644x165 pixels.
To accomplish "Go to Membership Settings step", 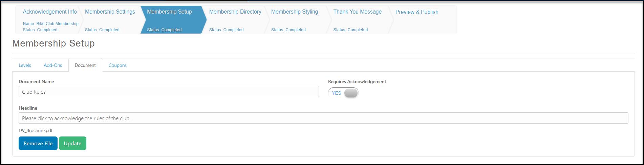I will pyautogui.click(x=110, y=12).
